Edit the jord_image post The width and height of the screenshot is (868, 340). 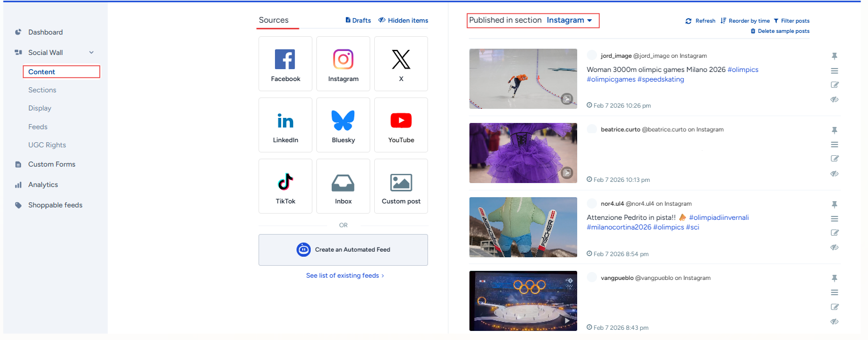pos(835,85)
